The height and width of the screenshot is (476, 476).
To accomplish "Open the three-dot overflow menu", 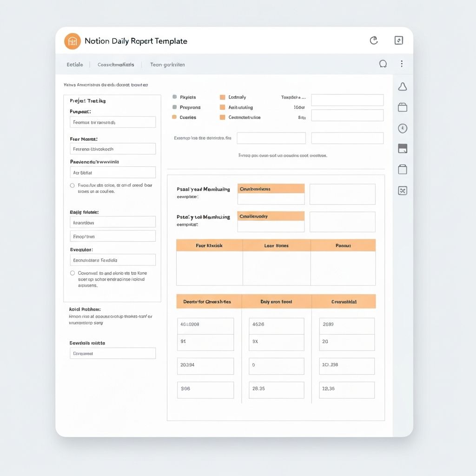I will 402,64.
